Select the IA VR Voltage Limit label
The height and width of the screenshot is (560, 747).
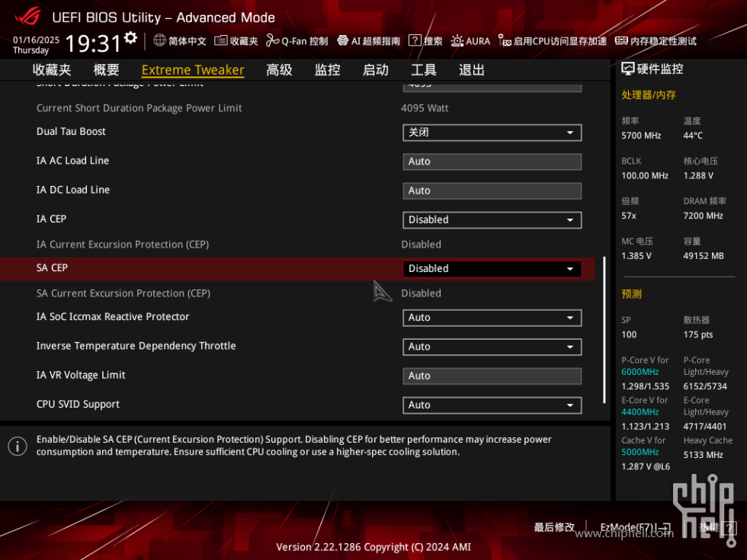point(81,375)
